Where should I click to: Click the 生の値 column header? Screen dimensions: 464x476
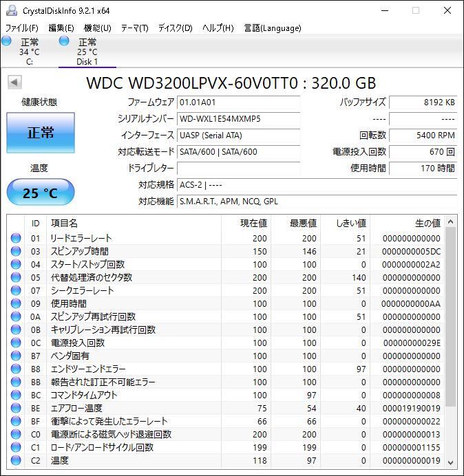(407, 224)
